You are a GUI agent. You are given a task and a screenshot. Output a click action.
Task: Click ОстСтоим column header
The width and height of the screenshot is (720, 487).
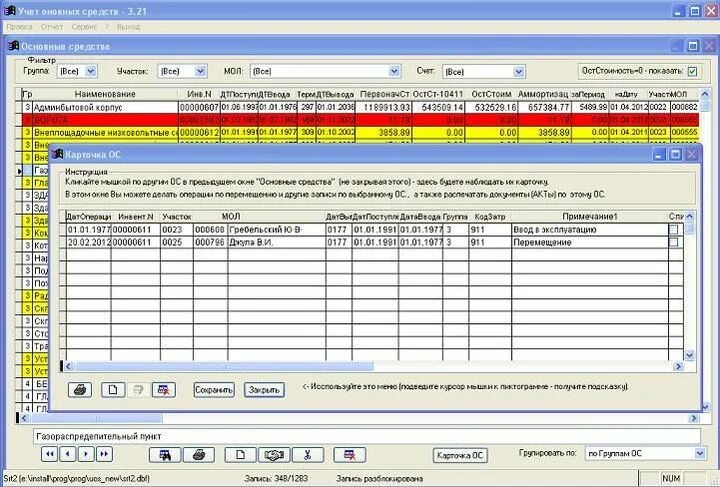491,94
